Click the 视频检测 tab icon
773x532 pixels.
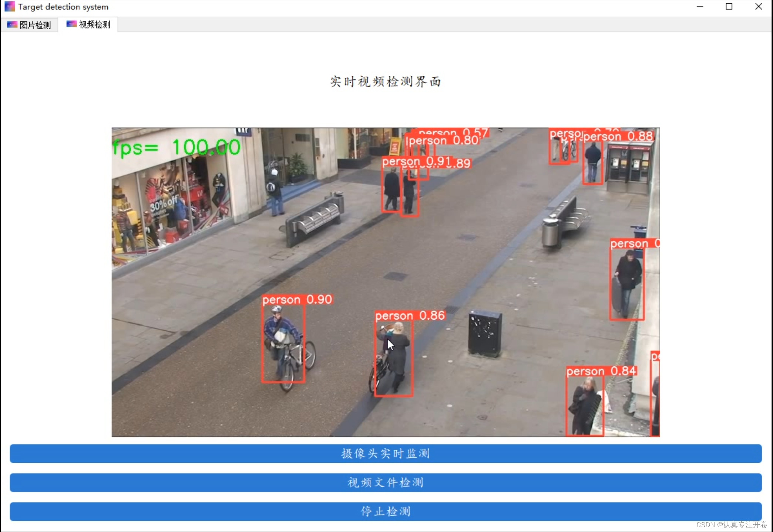pos(71,24)
